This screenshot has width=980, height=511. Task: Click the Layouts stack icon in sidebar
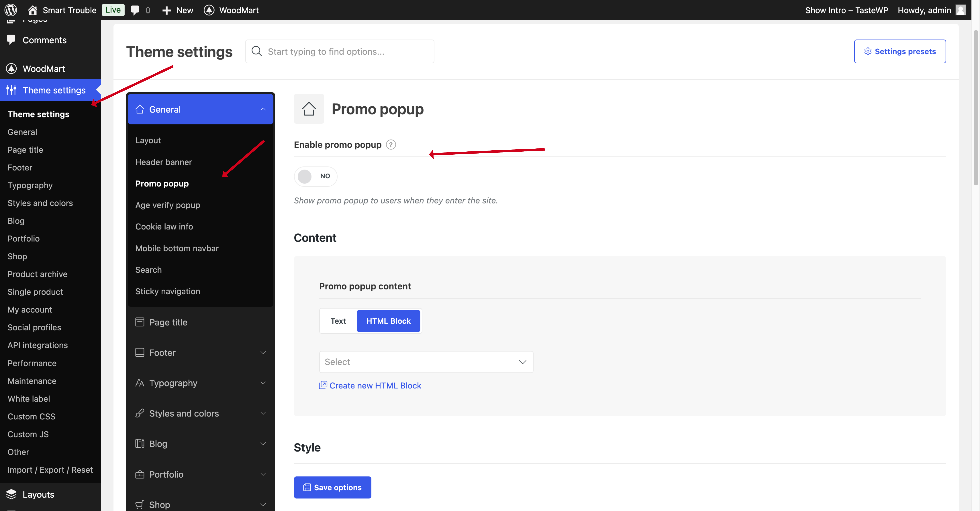(11, 494)
